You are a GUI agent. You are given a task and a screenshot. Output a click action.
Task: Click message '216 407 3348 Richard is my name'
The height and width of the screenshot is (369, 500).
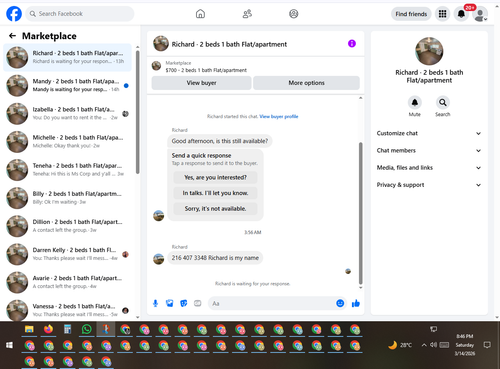(x=215, y=258)
